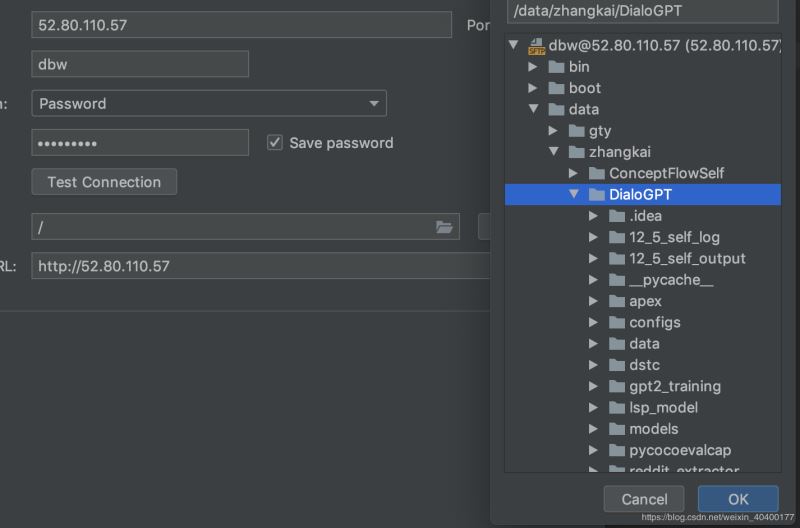Click the folder icon beside configs
Screen dimensions: 800x528
[x=617, y=322]
